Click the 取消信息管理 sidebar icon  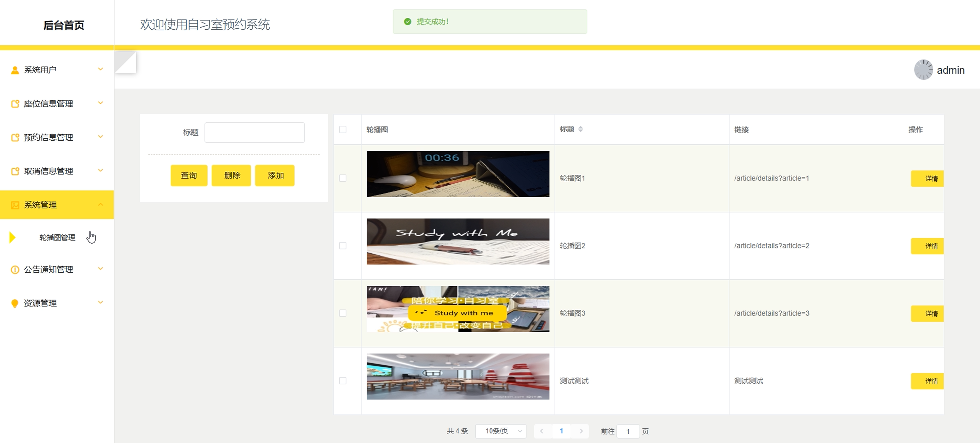click(15, 171)
